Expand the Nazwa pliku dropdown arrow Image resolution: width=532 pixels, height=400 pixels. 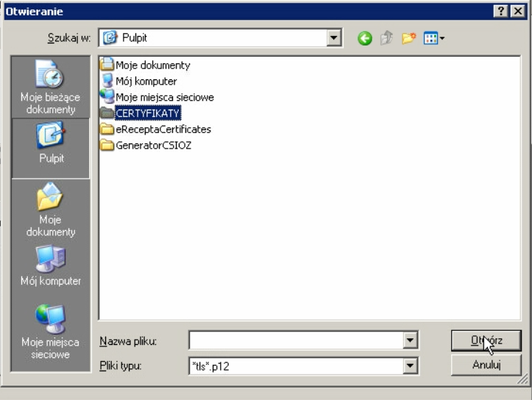pyautogui.click(x=411, y=340)
